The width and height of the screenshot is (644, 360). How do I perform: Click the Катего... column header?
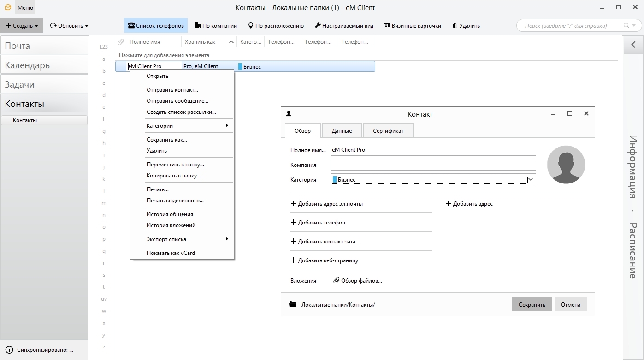click(x=250, y=42)
